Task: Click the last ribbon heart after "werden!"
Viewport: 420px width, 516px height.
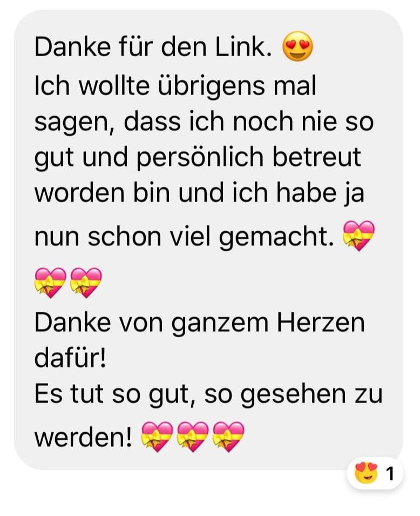Action: [228, 437]
